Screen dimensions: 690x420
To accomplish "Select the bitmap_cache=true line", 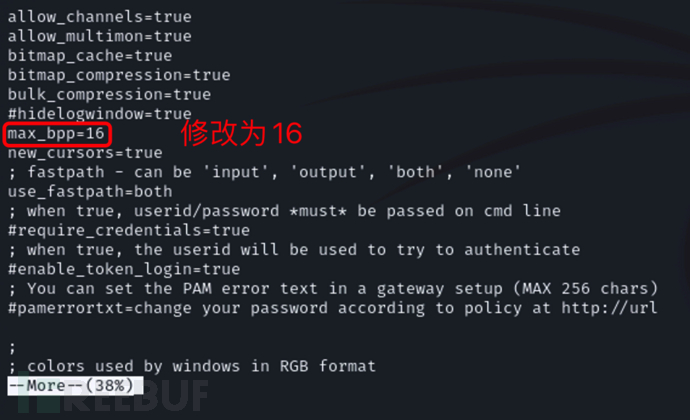I will 89,56.
